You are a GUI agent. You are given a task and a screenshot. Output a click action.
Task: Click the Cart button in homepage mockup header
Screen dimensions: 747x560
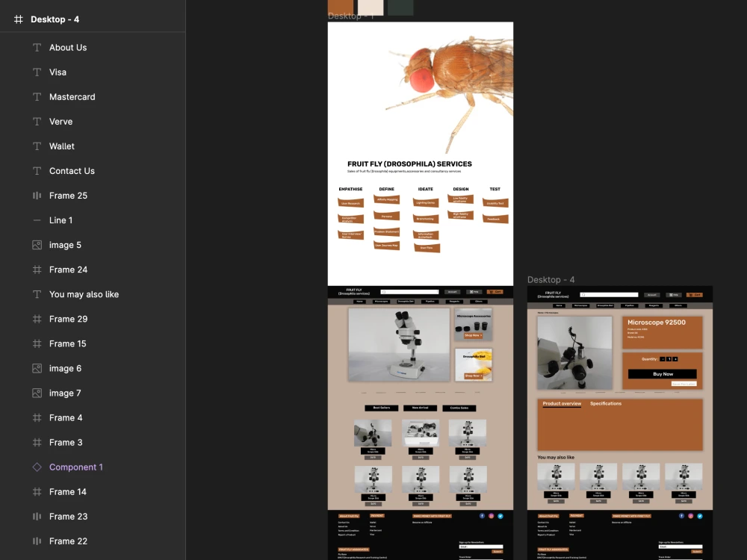[x=495, y=292]
